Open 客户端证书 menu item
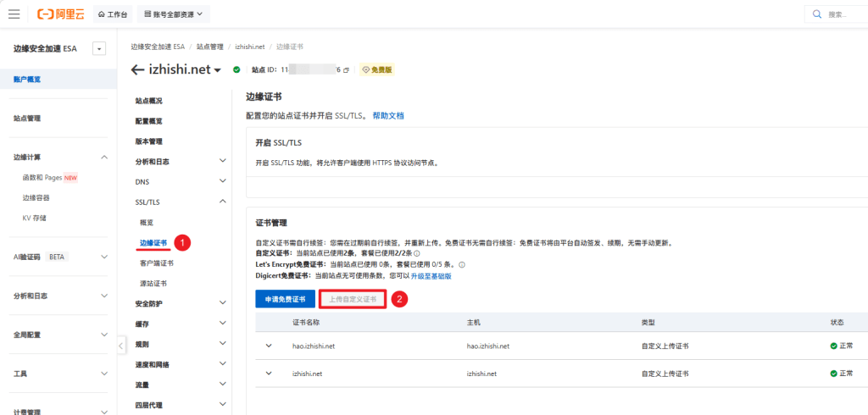The height and width of the screenshot is (415, 868). (157, 263)
